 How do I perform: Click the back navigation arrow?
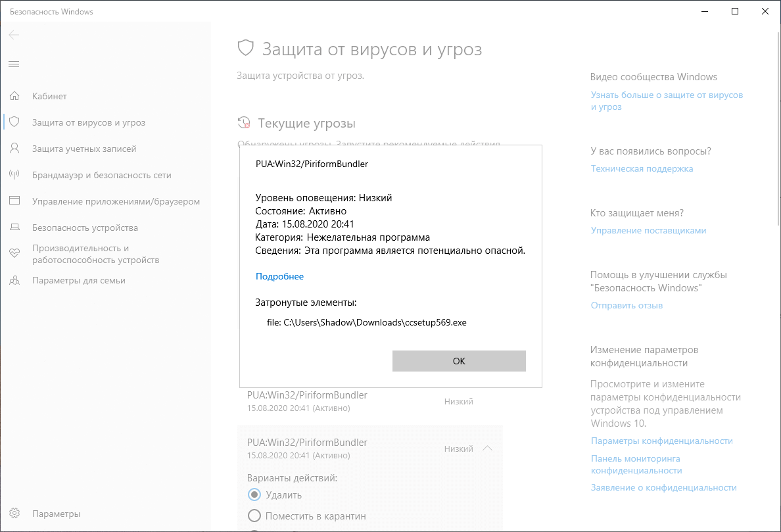click(x=13, y=35)
